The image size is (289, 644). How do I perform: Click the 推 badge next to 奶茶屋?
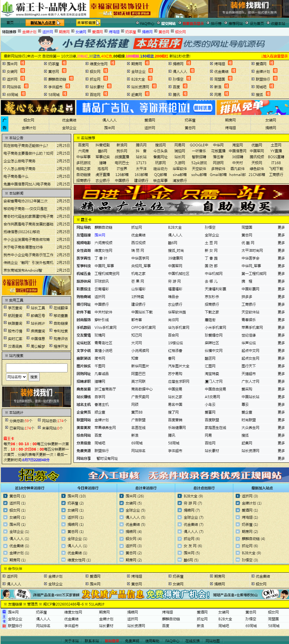[64, 63]
